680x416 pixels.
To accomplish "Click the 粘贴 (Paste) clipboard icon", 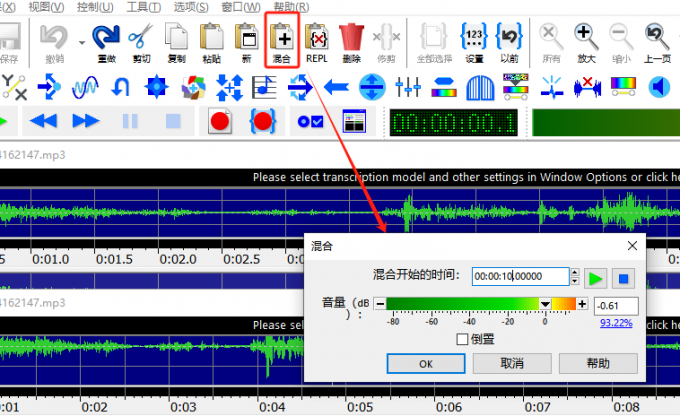I will 211,41.
